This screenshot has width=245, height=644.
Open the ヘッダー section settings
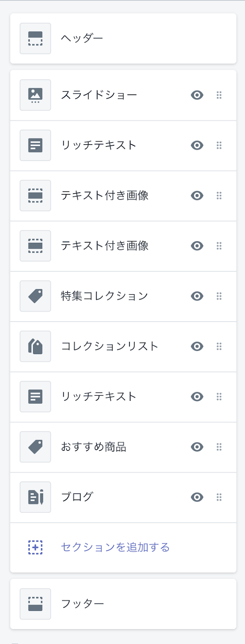click(82, 39)
